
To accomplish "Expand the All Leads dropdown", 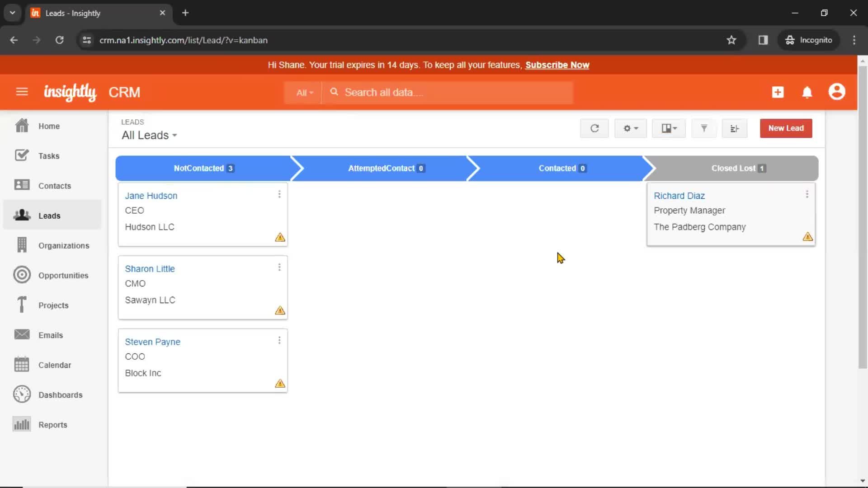I will pyautogui.click(x=149, y=135).
